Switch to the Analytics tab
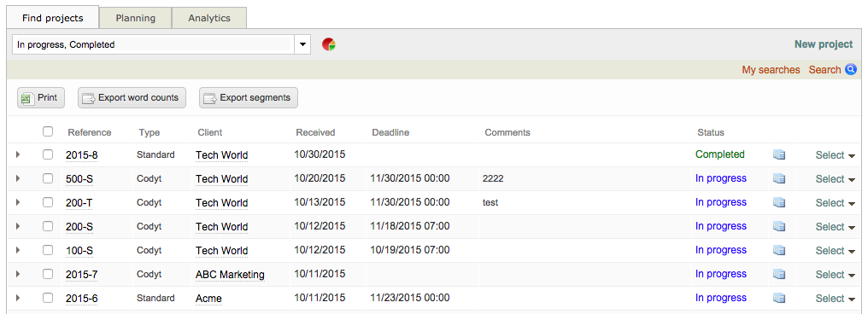 click(209, 18)
